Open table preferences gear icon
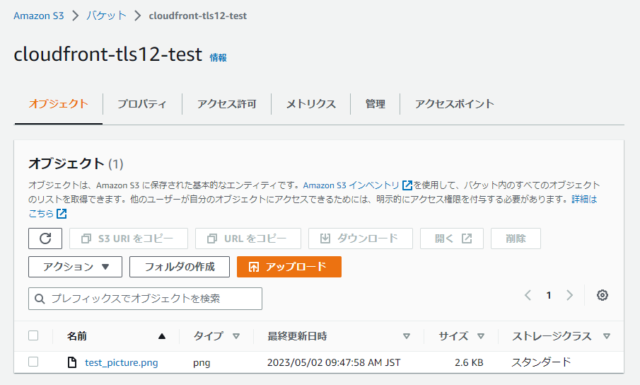 [x=602, y=295]
